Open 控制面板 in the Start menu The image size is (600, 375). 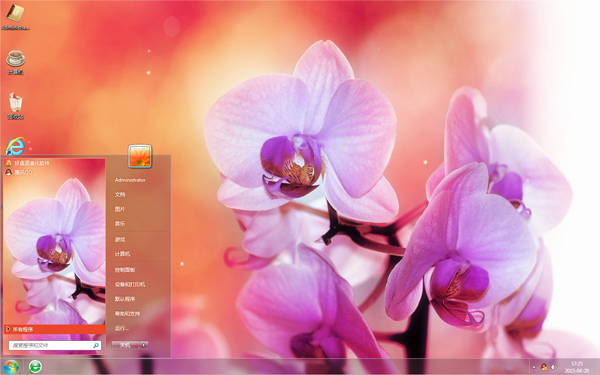point(125,270)
